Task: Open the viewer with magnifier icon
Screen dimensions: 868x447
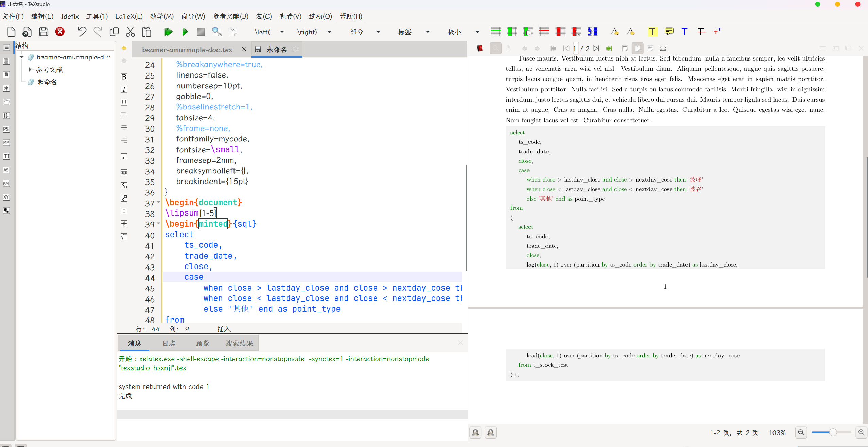Action: [217, 32]
